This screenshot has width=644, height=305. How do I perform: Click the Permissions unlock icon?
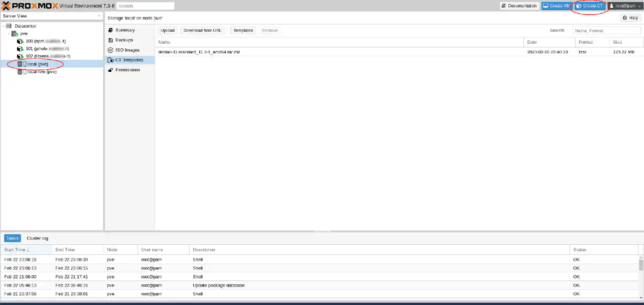[x=110, y=70]
